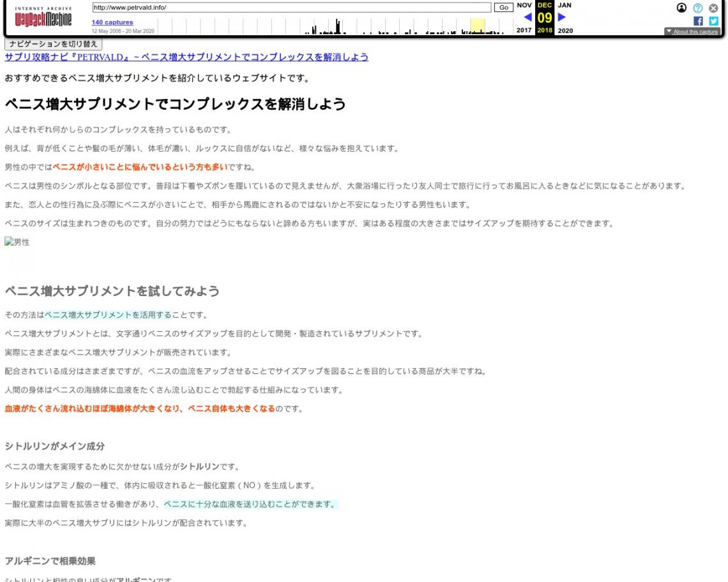The image size is (728, 582).
Task: Open the user account icon
Action: pyautogui.click(x=681, y=8)
